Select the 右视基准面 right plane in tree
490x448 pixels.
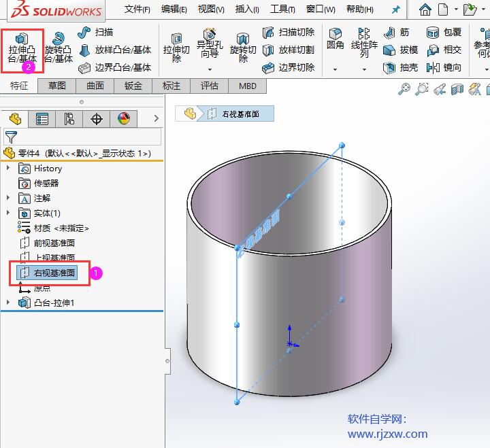[x=47, y=273]
